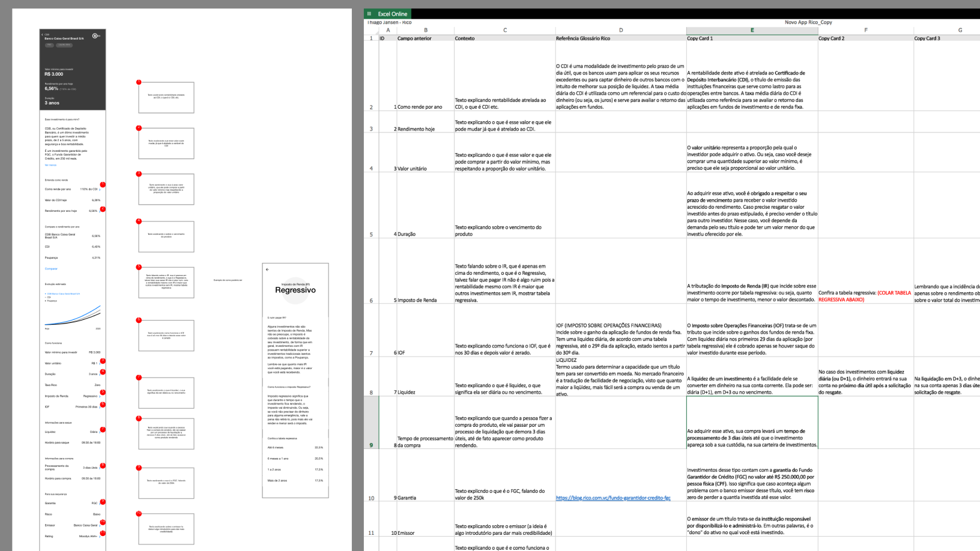This screenshot has height=551, width=980.
Task: Click the 'Novo App Rico_Copy' file name
Action: [x=808, y=22]
